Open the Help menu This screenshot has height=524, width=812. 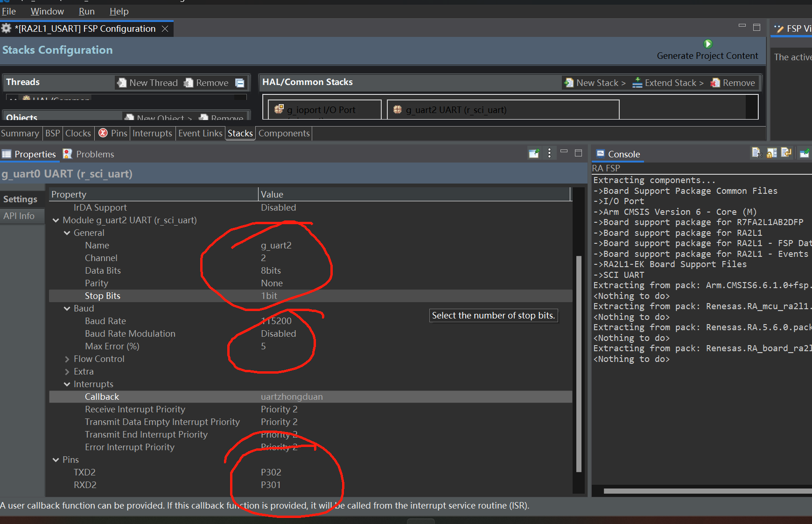[x=119, y=11]
